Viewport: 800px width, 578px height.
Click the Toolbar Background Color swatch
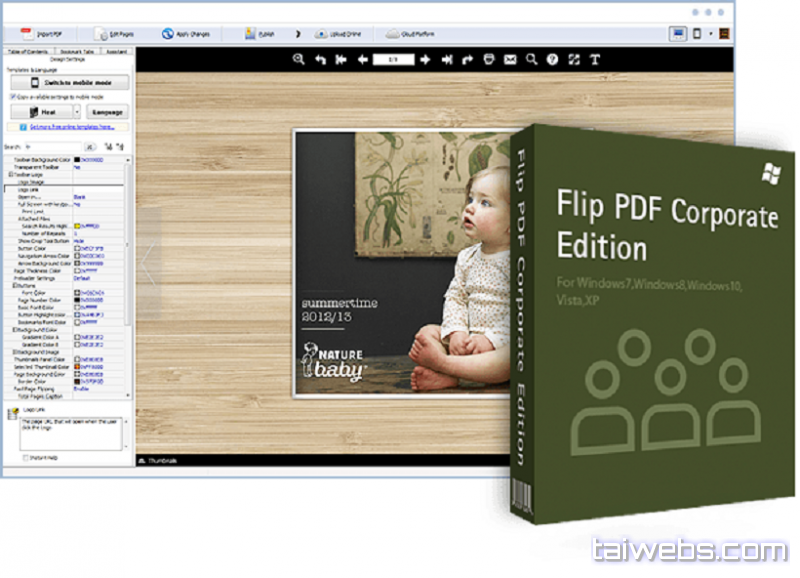[x=76, y=159]
